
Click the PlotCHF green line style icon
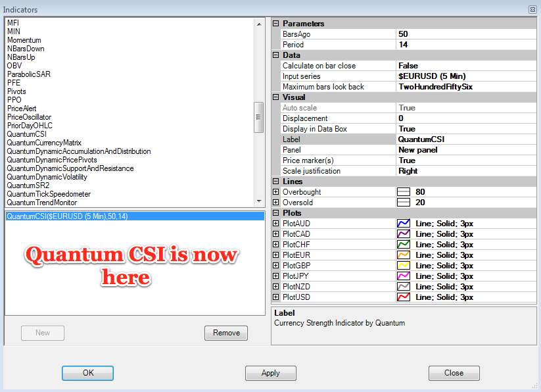point(404,244)
